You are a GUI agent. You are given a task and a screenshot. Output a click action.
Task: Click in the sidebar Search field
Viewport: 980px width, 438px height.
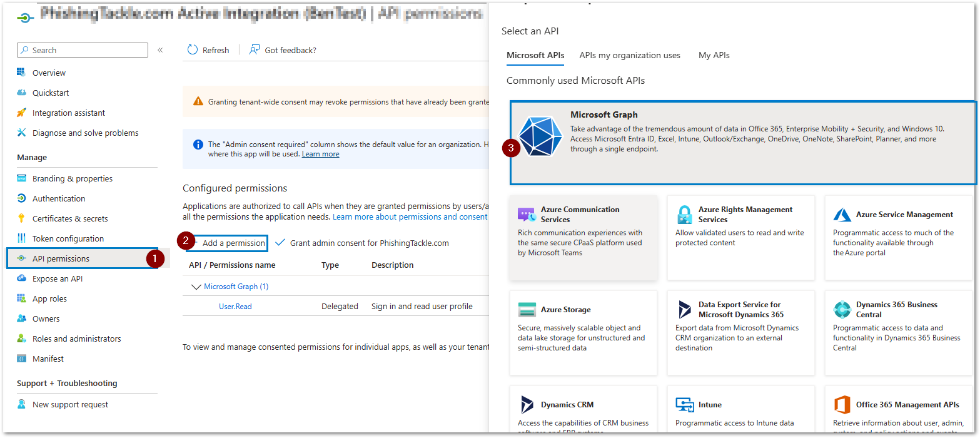pos(83,50)
